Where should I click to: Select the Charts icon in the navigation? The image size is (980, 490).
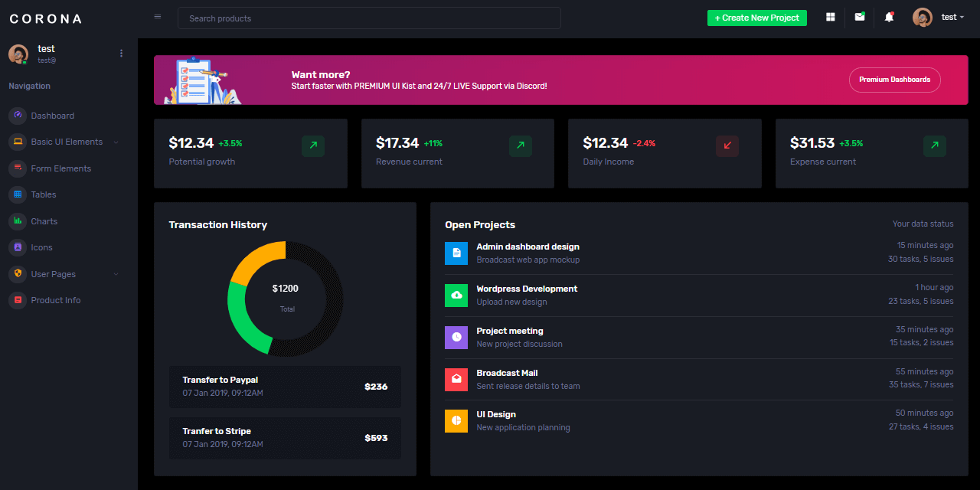[17, 221]
